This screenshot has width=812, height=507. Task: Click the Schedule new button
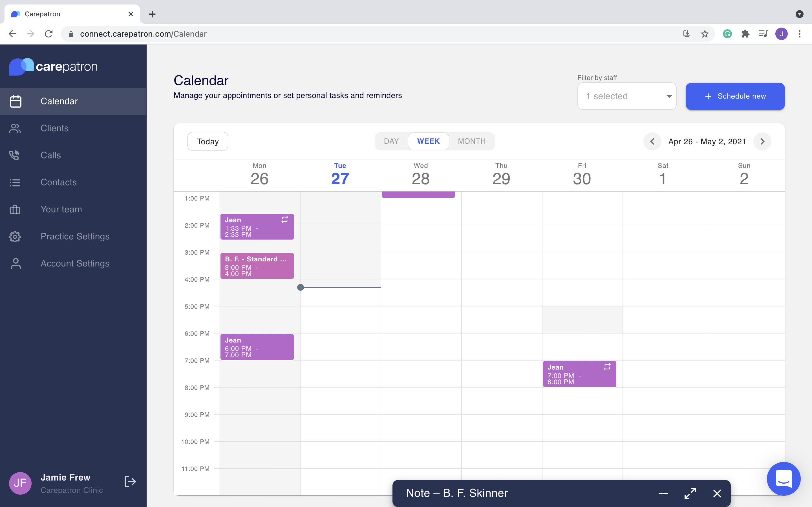tap(735, 96)
